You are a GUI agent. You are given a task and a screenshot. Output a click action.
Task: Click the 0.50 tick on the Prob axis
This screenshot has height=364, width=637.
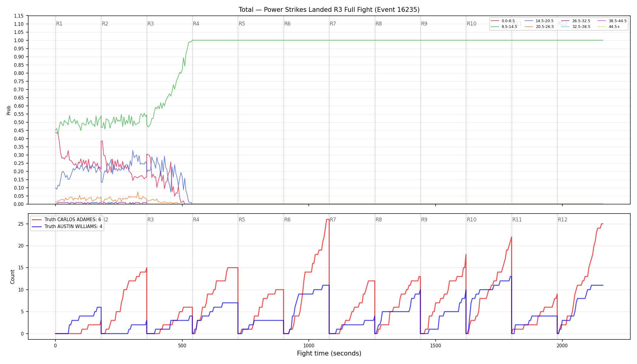(19, 122)
